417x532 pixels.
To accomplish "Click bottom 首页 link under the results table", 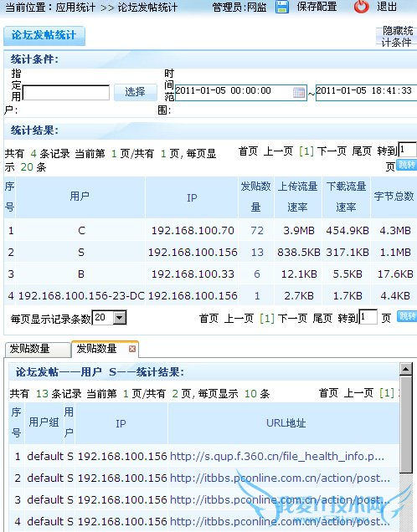I will [x=208, y=318].
